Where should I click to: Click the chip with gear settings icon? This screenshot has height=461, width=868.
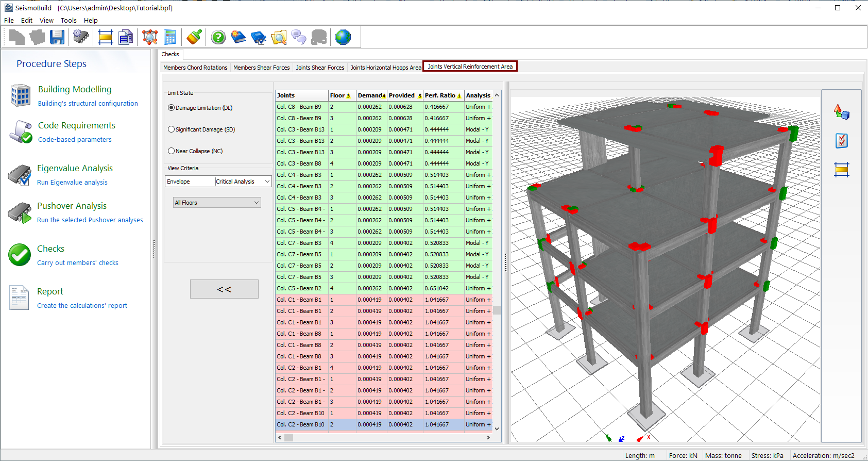(x=81, y=37)
